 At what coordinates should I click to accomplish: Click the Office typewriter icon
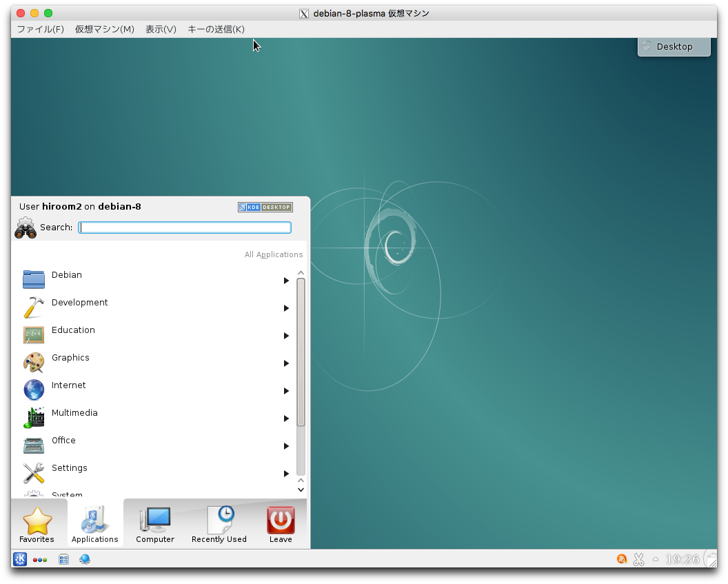(x=33, y=445)
